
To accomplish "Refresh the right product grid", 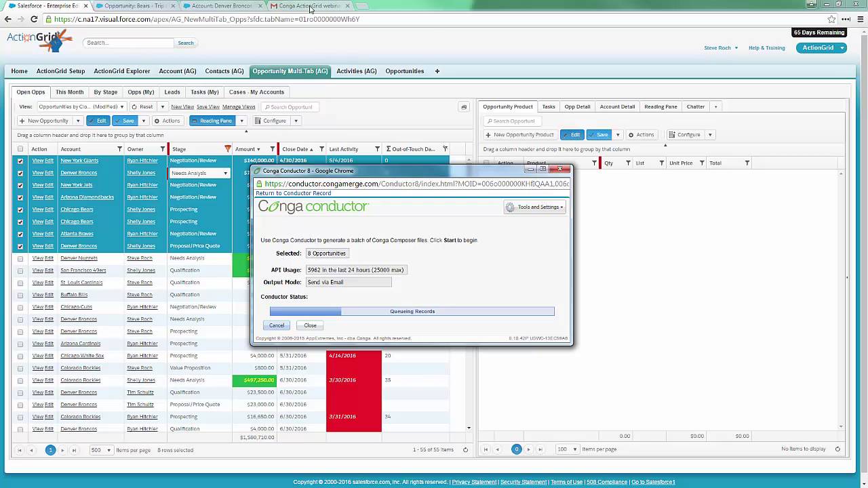I will pos(837,449).
